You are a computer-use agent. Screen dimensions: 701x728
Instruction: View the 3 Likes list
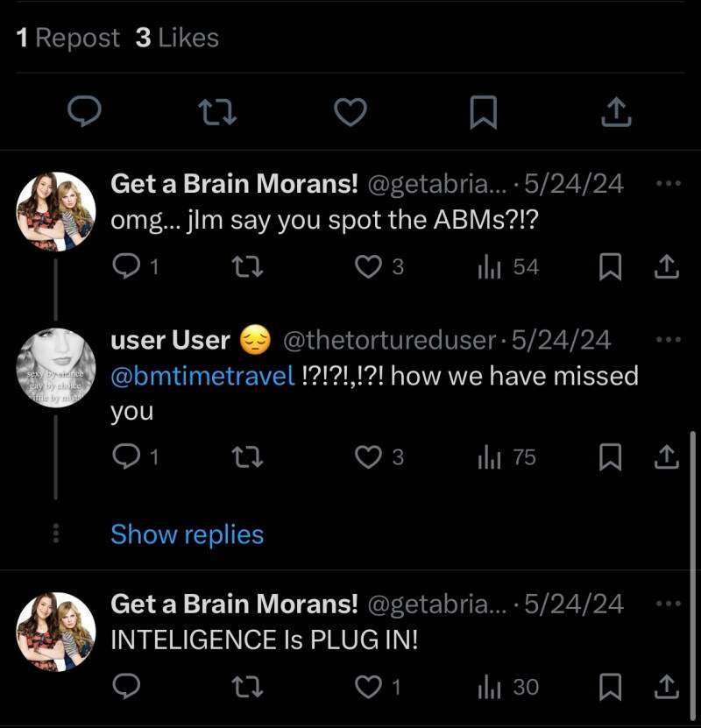pyautogui.click(x=177, y=38)
